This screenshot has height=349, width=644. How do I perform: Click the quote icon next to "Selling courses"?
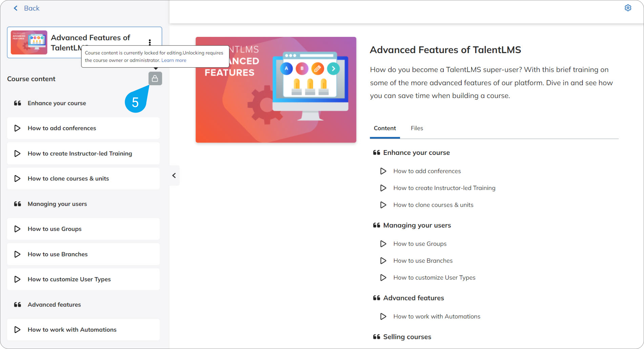pos(377,337)
